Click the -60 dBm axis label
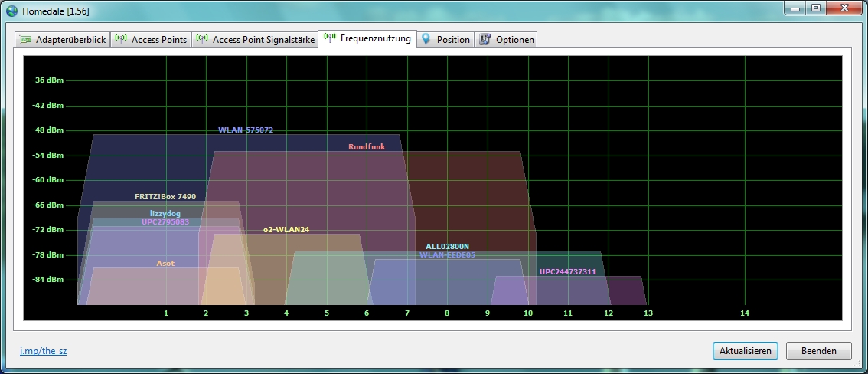The height and width of the screenshot is (374, 868). pyautogui.click(x=48, y=180)
